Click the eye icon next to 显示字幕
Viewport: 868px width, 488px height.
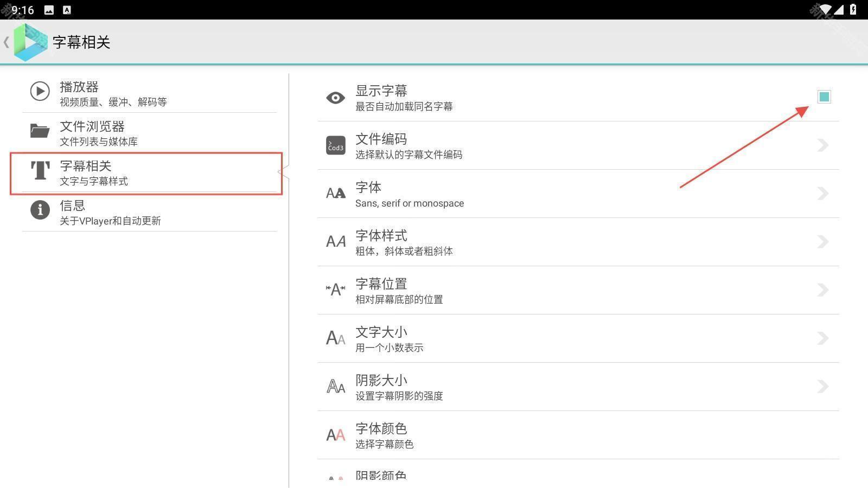(x=335, y=98)
